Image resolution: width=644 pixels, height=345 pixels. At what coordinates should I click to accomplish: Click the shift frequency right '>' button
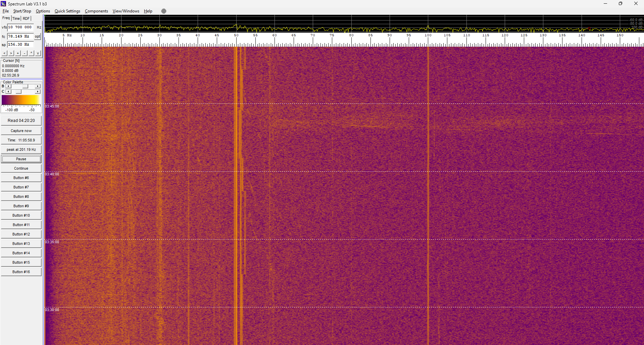click(x=11, y=53)
